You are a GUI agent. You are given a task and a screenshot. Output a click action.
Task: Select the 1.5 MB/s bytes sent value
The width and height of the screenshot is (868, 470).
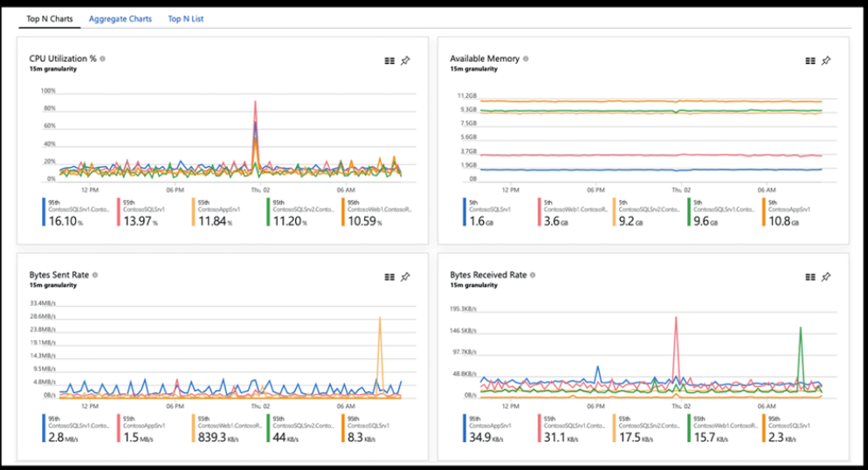[138, 438]
